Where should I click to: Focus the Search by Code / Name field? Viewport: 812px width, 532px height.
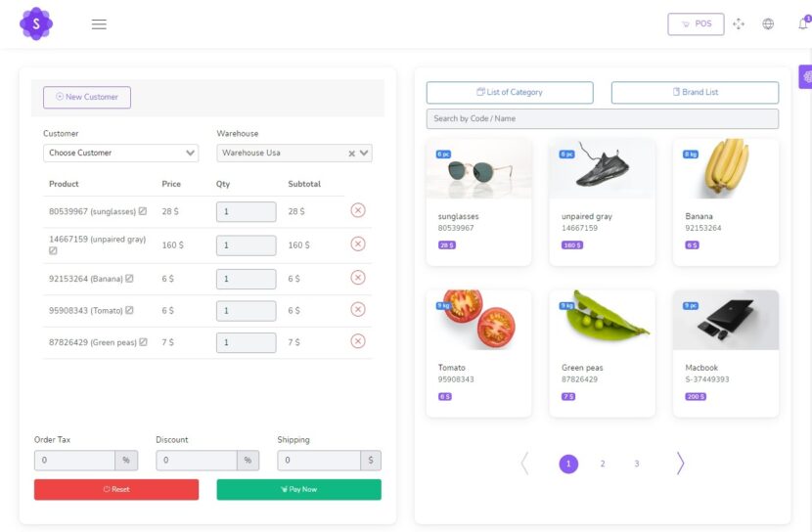coord(603,118)
